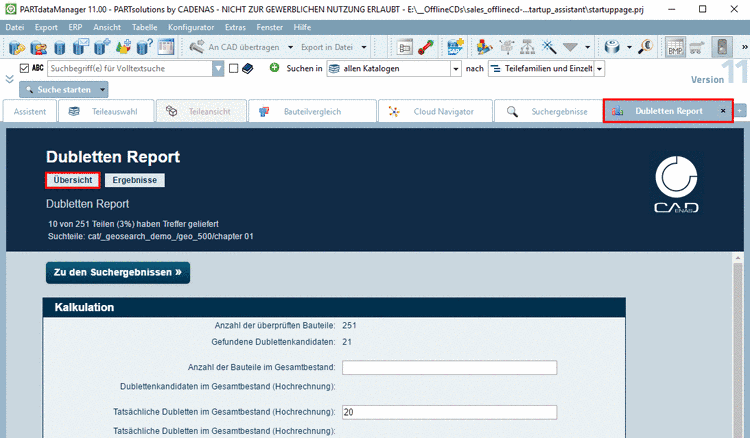Click the gray box with arrows icon

[507, 47]
